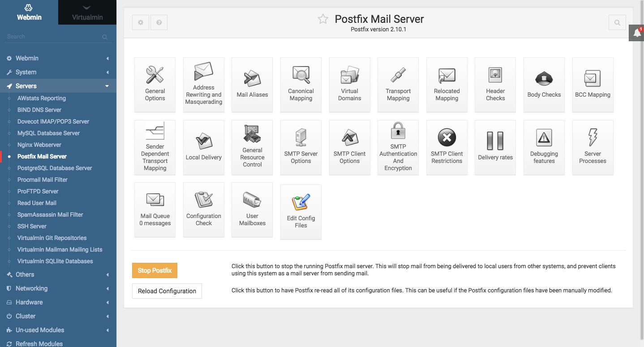This screenshot has width=644, height=347.
Task: Expand the Hardware sidebar category
Action: (58, 302)
